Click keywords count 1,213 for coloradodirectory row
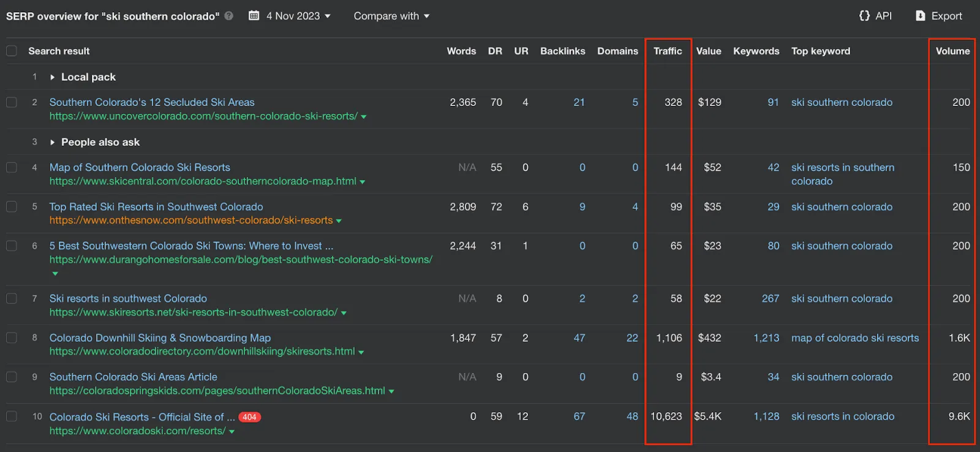980x452 pixels. click(766, 337)
